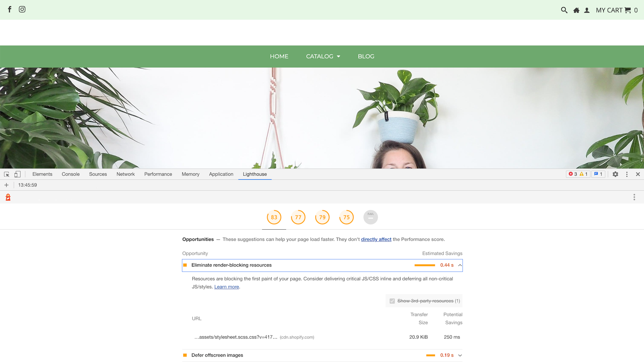Open the Console tab
The image size is (644, 362).
pos(70,174)
